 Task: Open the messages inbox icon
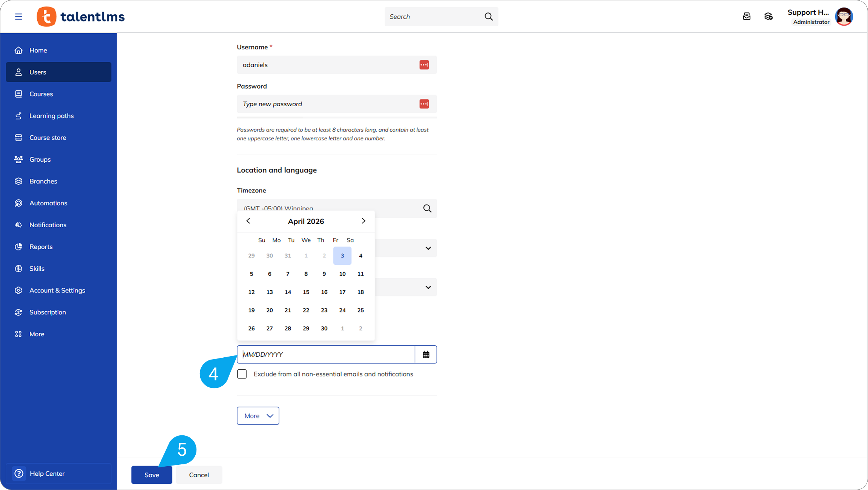tap(746, 17)
